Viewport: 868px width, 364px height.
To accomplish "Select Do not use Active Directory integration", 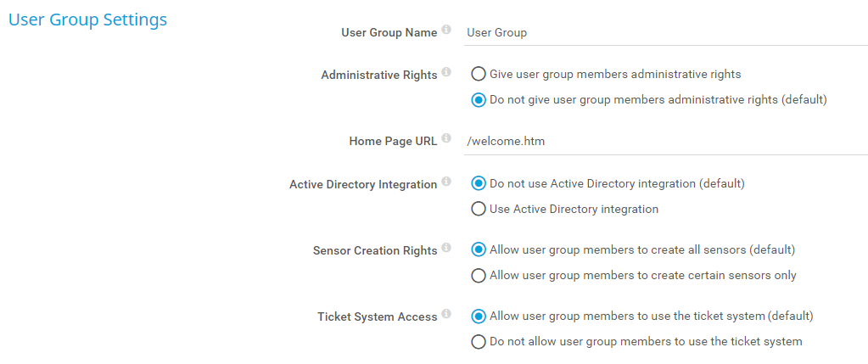I will [479, 183].
